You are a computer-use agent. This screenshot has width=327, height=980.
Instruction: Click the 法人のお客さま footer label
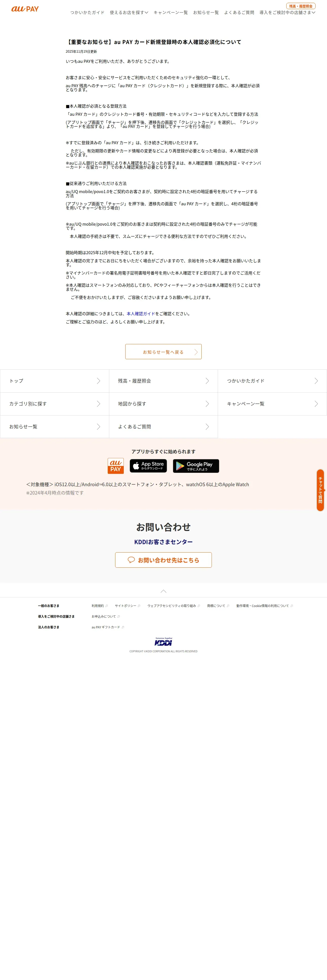[49, 627]
